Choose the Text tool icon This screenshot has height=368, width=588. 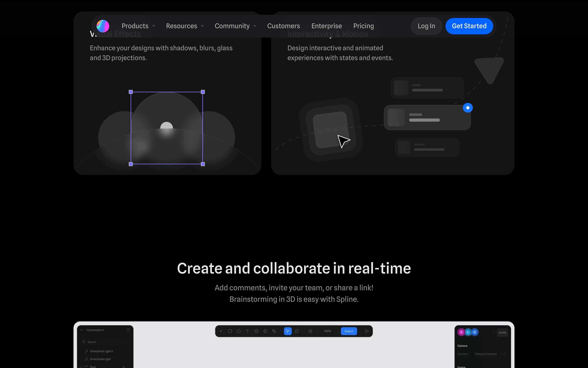[247, 331]
